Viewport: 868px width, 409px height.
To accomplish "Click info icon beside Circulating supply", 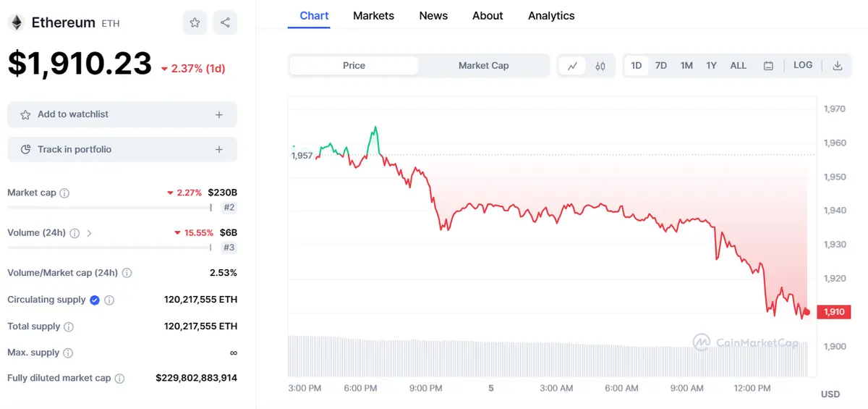I will 109,300.
